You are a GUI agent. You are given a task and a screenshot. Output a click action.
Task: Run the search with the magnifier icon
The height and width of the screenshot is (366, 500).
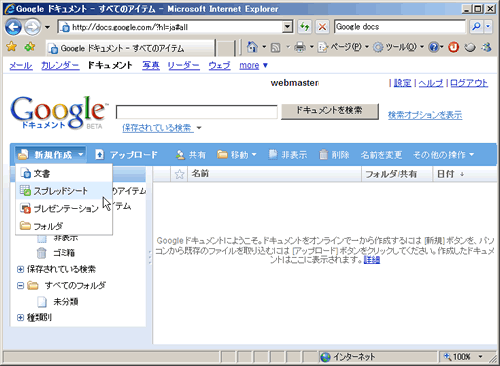(476, 27)
